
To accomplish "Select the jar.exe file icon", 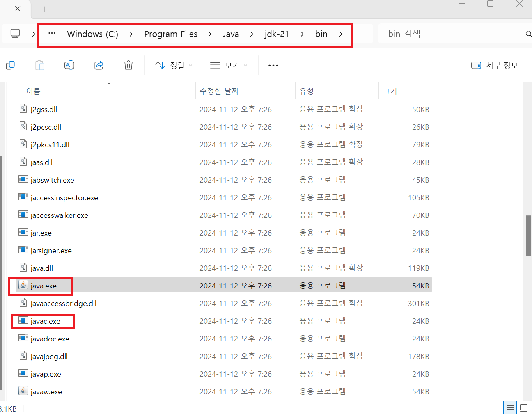I will point(23,232).
